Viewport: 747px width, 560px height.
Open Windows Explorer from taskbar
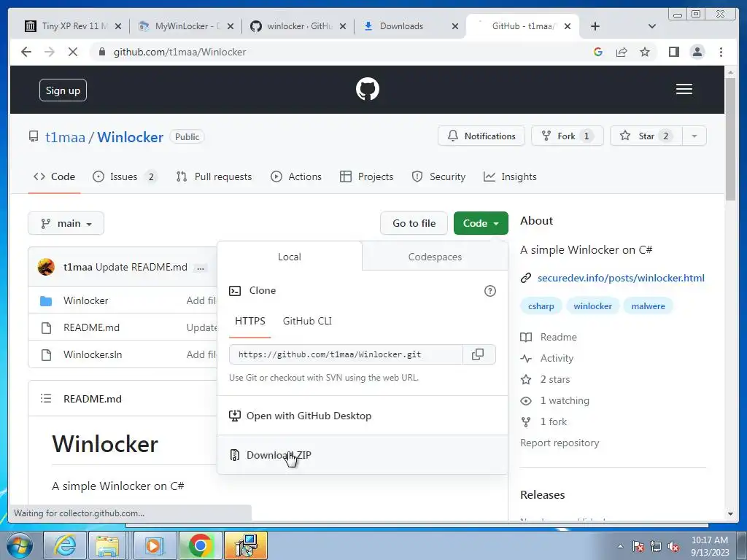pos(108,545)
